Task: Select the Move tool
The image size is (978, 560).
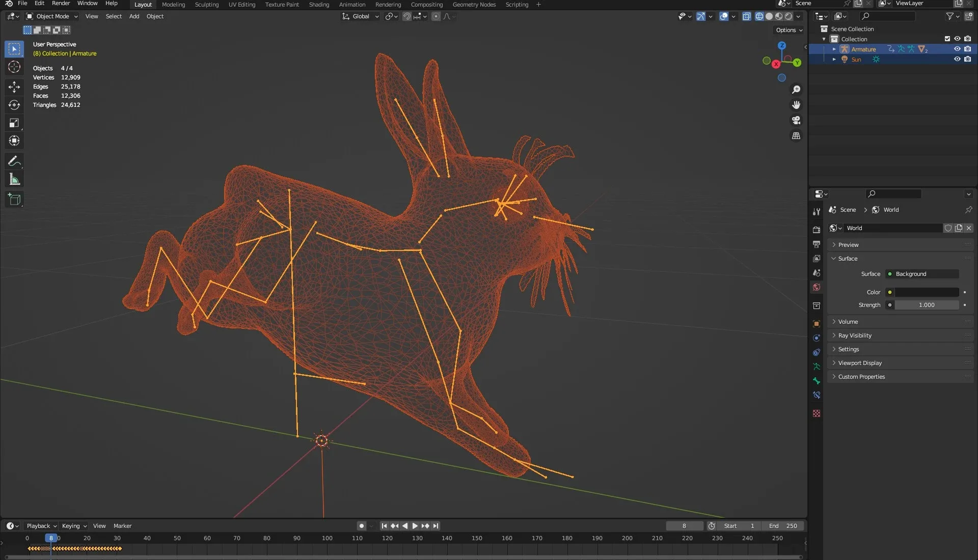Action: click(14, 87)
